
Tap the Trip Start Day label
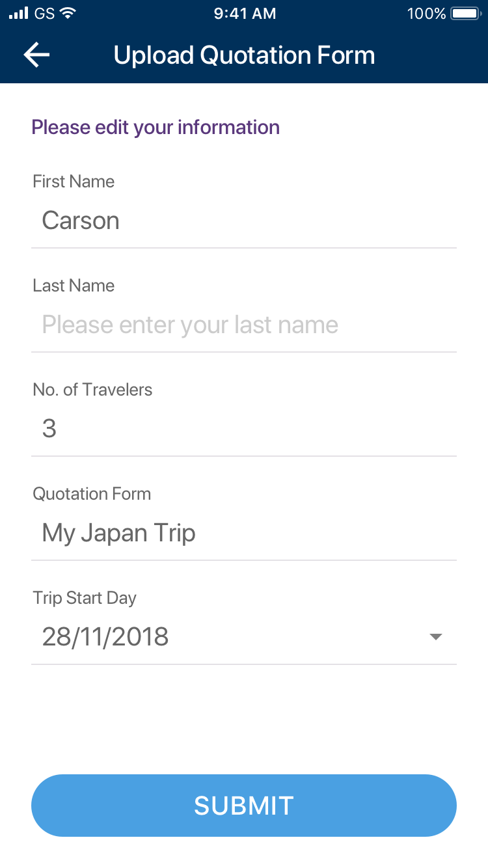pyautogui.click(x=85, y=598)
